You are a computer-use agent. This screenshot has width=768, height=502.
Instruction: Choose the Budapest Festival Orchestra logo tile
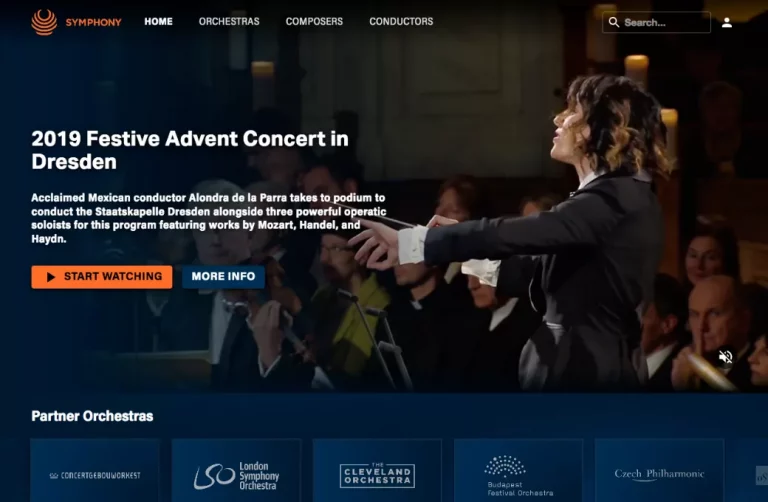click(x=518, y=471)
